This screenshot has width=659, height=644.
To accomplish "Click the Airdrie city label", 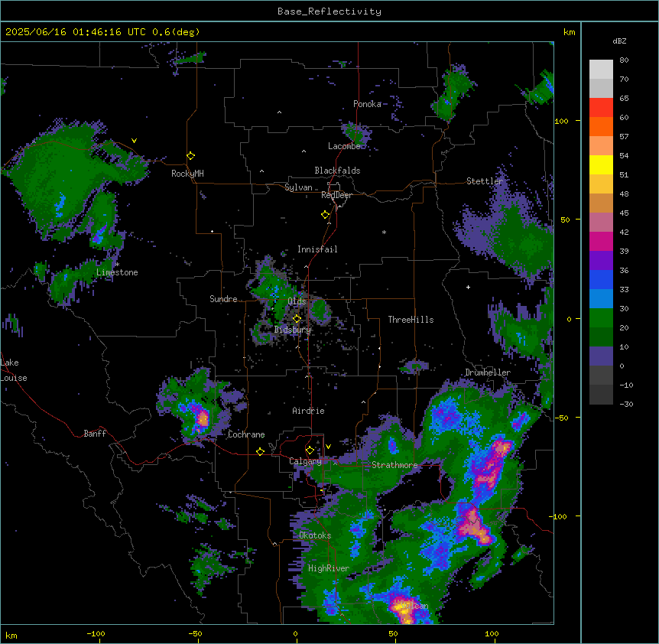I will tap(308, 411).
